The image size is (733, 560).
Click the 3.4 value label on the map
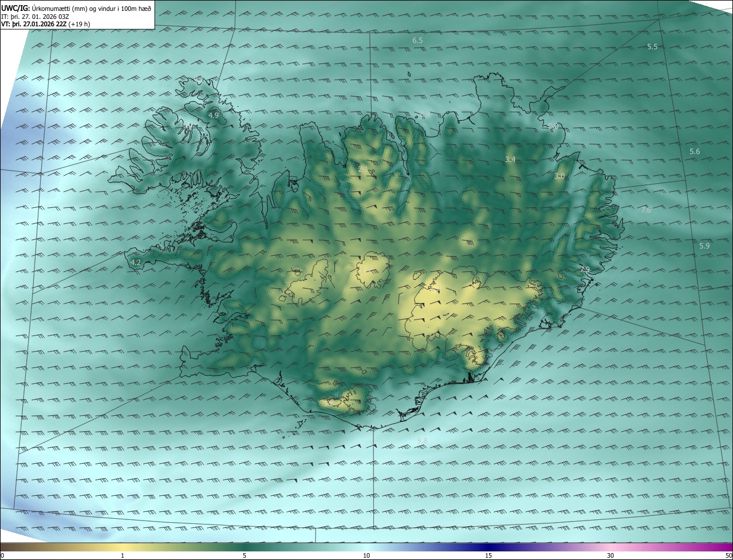pos(511,160)
